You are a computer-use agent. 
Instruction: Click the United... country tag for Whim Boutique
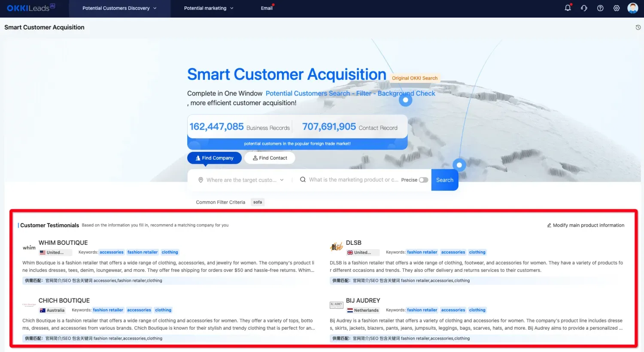tap(55, 253)
